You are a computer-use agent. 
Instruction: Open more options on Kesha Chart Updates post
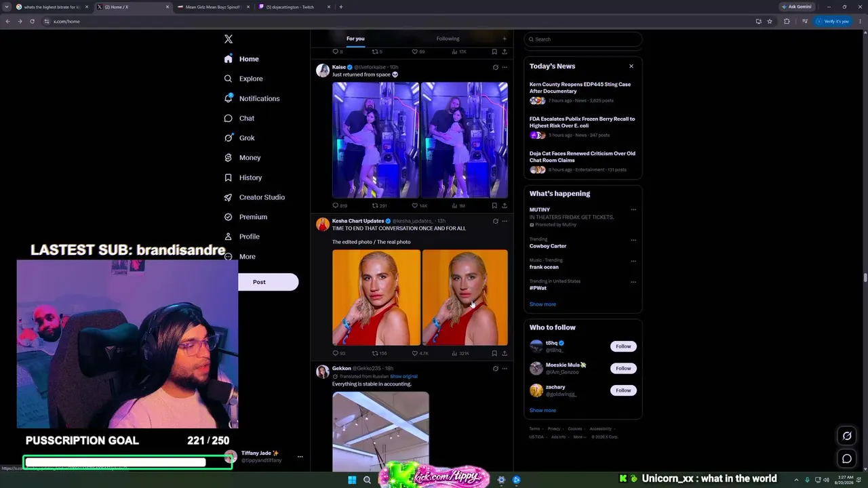[505, 221]
